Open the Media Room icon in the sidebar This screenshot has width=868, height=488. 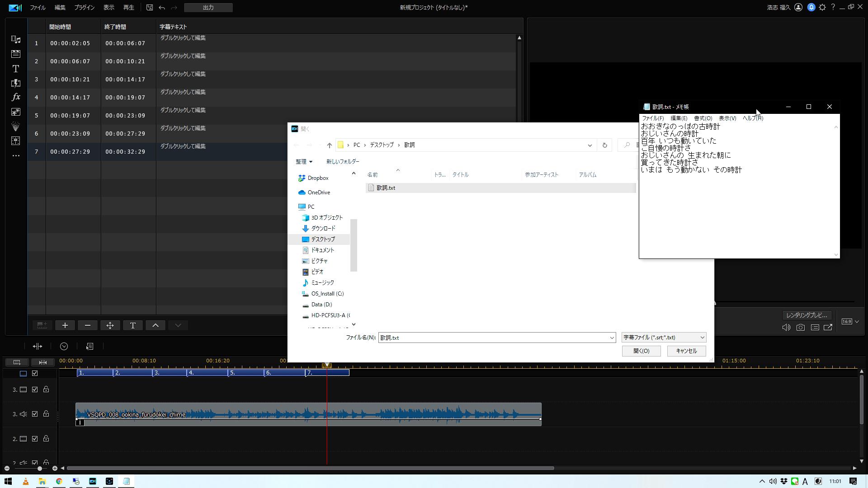[16, 40]
